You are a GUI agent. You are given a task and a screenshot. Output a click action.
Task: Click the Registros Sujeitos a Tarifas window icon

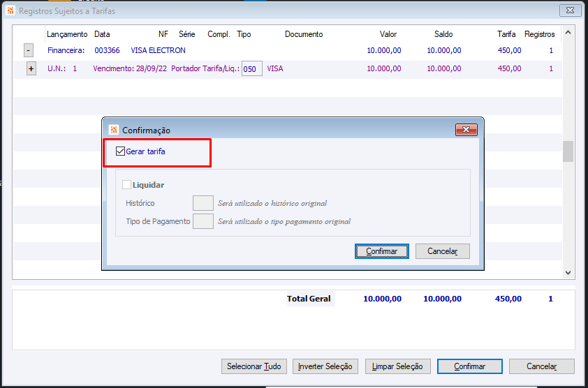11,10
